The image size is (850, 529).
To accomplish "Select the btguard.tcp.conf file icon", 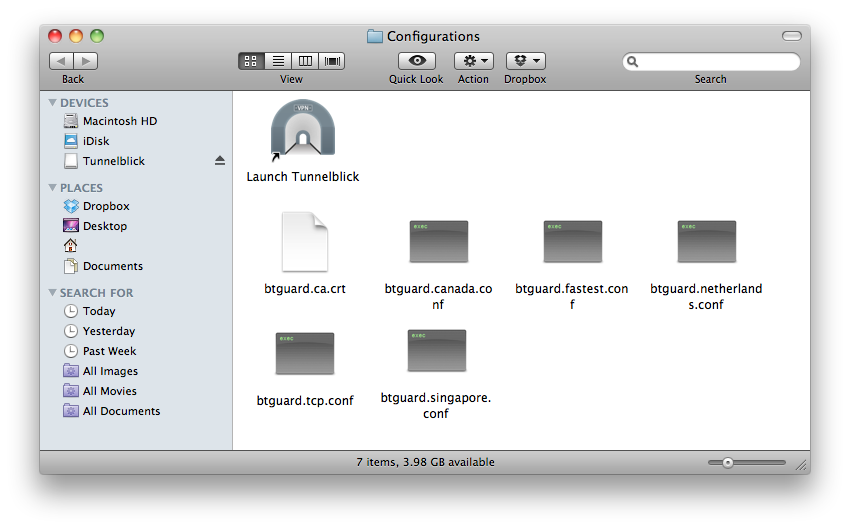I will click(304, 354).
